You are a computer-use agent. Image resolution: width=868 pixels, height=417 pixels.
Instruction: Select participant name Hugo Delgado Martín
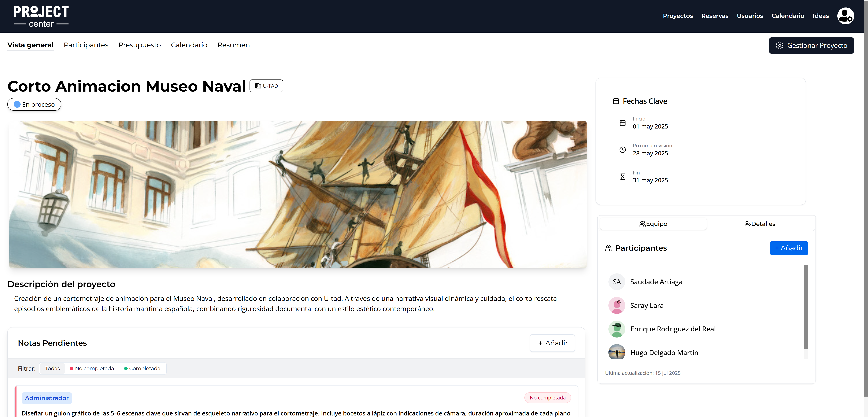664,353
